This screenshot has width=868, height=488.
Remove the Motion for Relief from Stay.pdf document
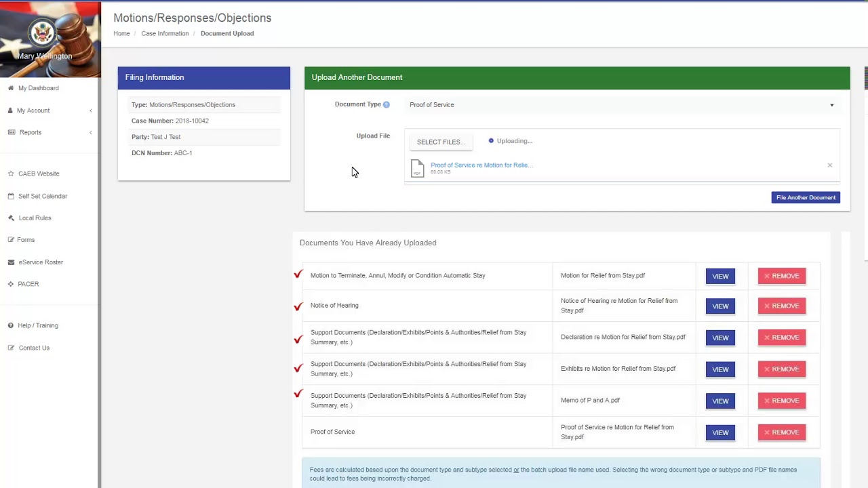(782, 276)
